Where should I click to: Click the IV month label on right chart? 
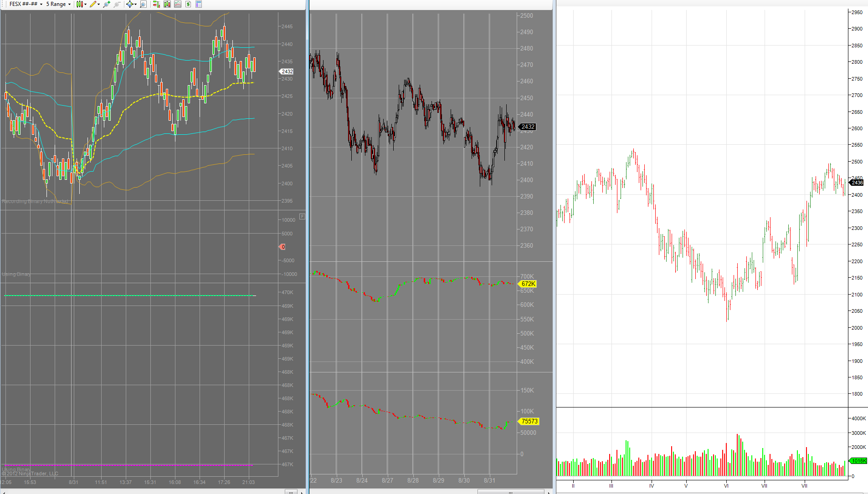(652, 486)
